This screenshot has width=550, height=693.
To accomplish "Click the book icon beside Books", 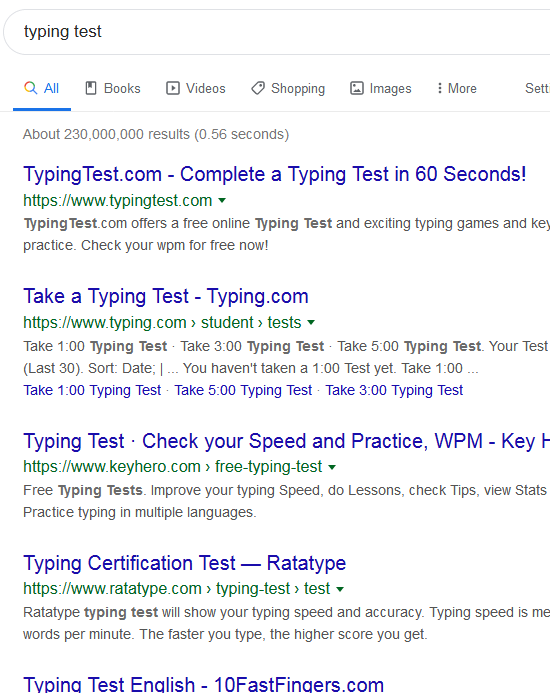I will click(91, 88).
